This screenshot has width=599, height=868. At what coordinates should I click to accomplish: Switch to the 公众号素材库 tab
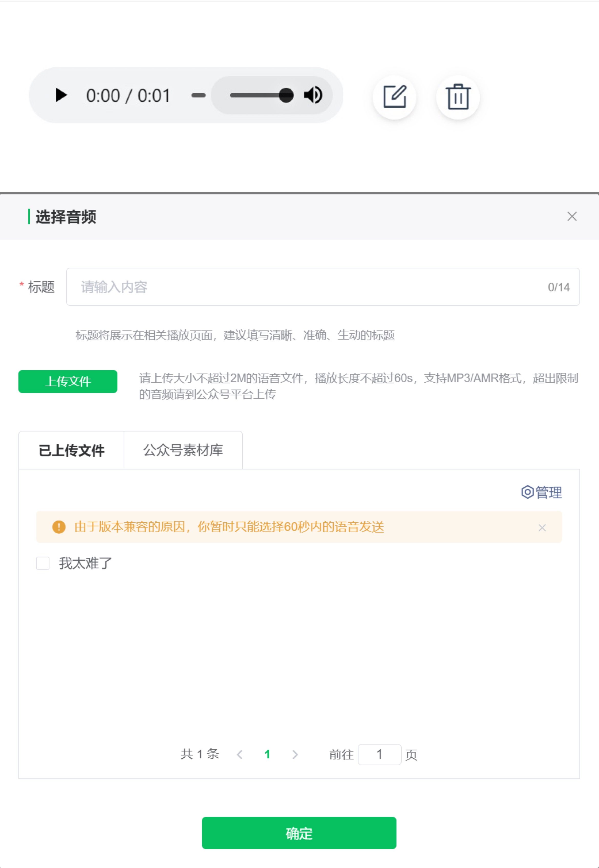[x=183, y=451]
